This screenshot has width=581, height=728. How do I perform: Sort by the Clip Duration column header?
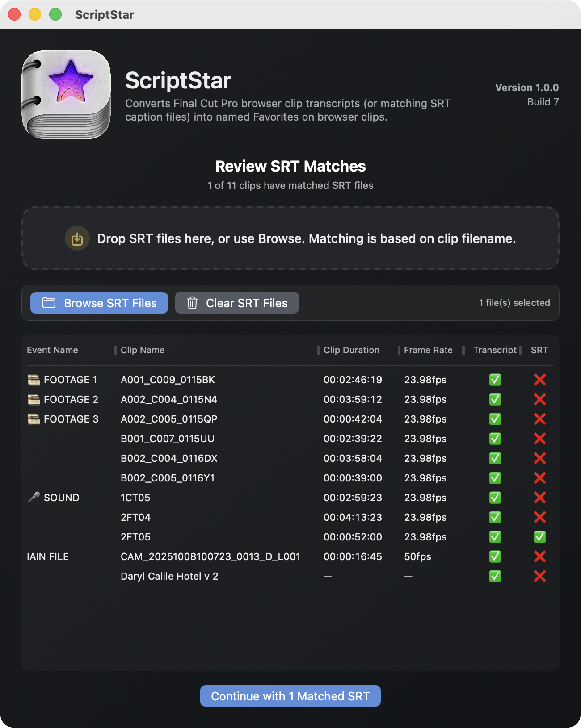pyautogui.click(x=351, y=350)
